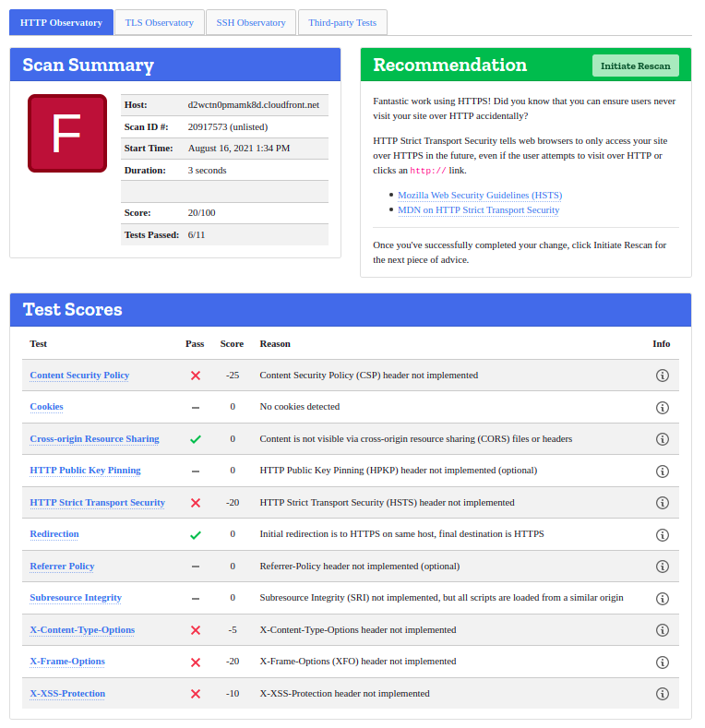705x728 pixels.
Task: Open info icon for Subresource Integrity row
Action: (662, 599)
